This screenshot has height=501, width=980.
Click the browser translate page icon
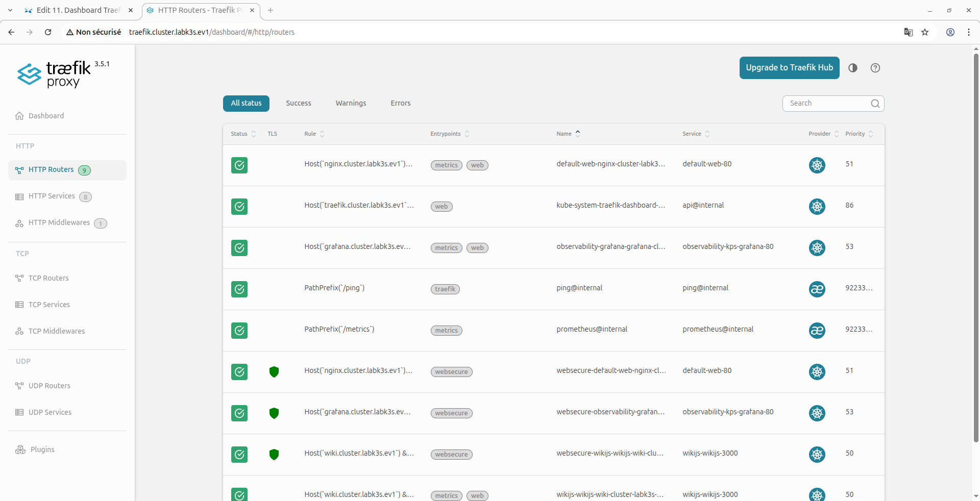pyautogui.click(x=909, y=32)
